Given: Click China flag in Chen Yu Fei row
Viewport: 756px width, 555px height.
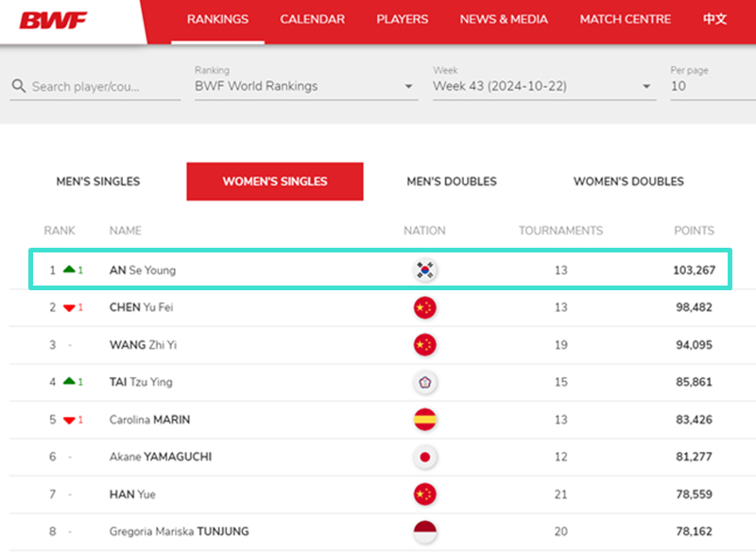Looking at the screenshot, I should [425, 307].
